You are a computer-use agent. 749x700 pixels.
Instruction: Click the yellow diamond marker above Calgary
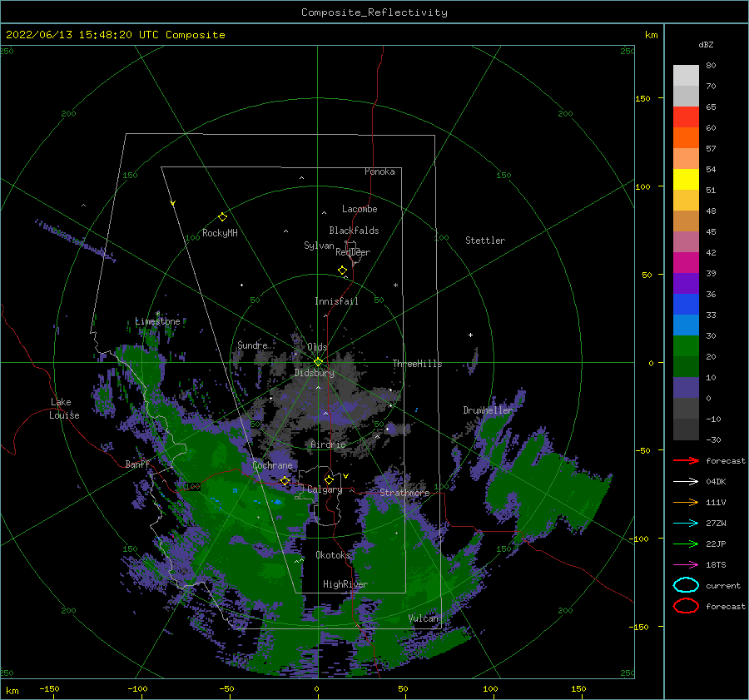(x=329, y=479)
